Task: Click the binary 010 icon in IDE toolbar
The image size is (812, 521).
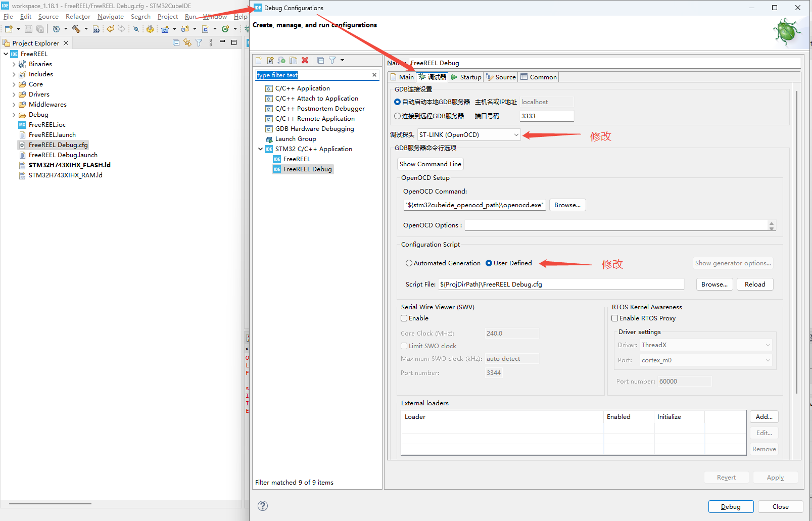Action: tap(97, 29)
